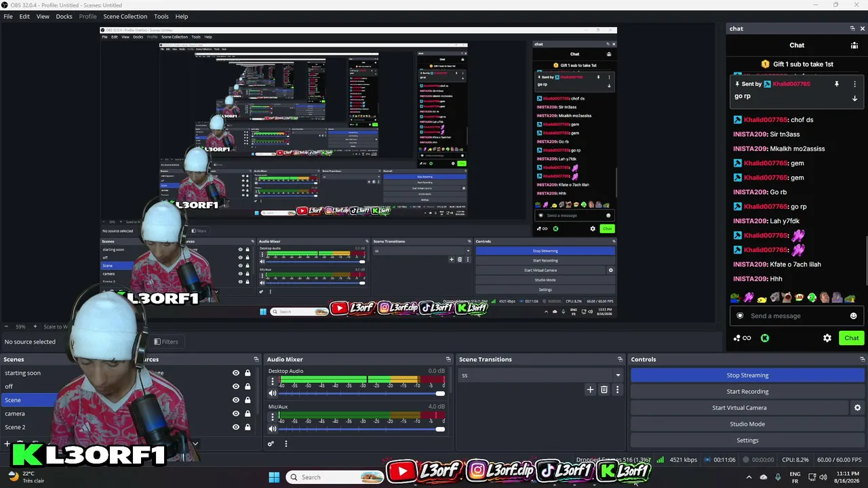Select the 'starting soon' scene
Viewport: 868px width, 488px height.
[23, 373]
